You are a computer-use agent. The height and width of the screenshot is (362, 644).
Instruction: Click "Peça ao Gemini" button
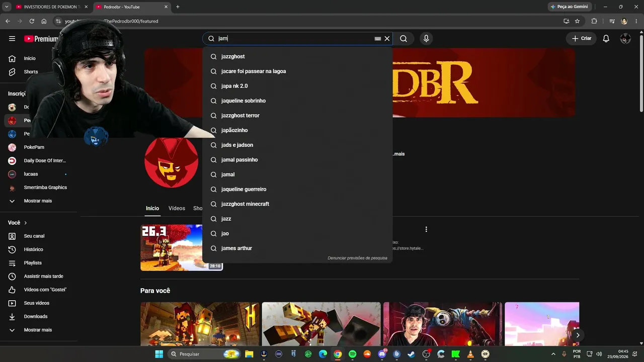[x=569, y=7]
